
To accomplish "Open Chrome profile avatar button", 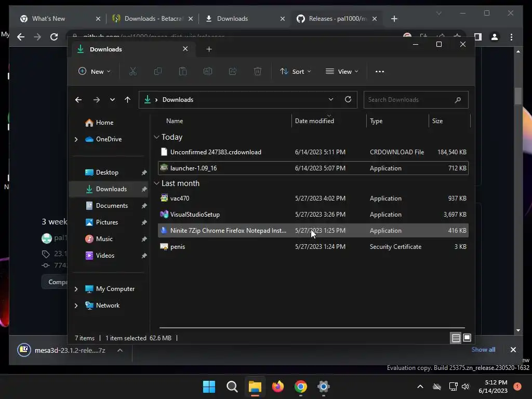I will click(495, 37).
